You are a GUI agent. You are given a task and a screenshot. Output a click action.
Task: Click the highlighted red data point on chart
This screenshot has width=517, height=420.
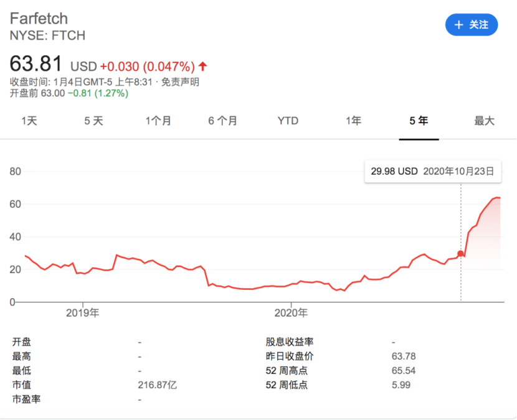click(x=460, y=254)
